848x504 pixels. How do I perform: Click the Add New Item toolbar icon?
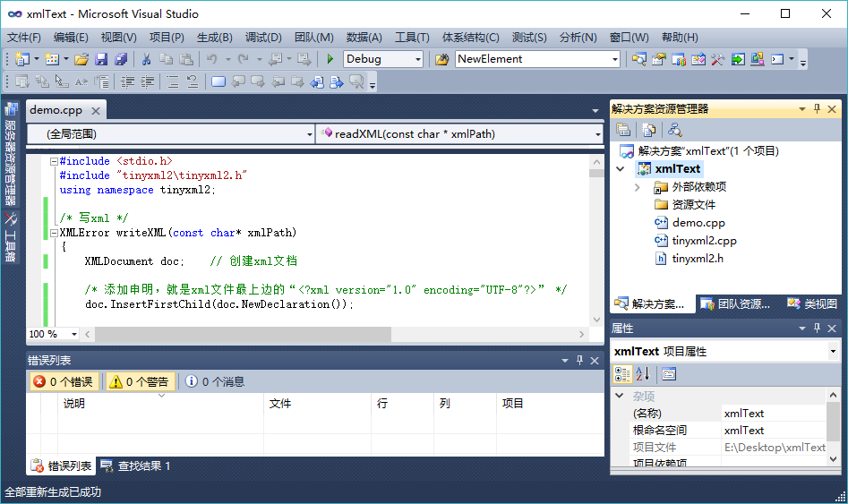click(51, 59)
